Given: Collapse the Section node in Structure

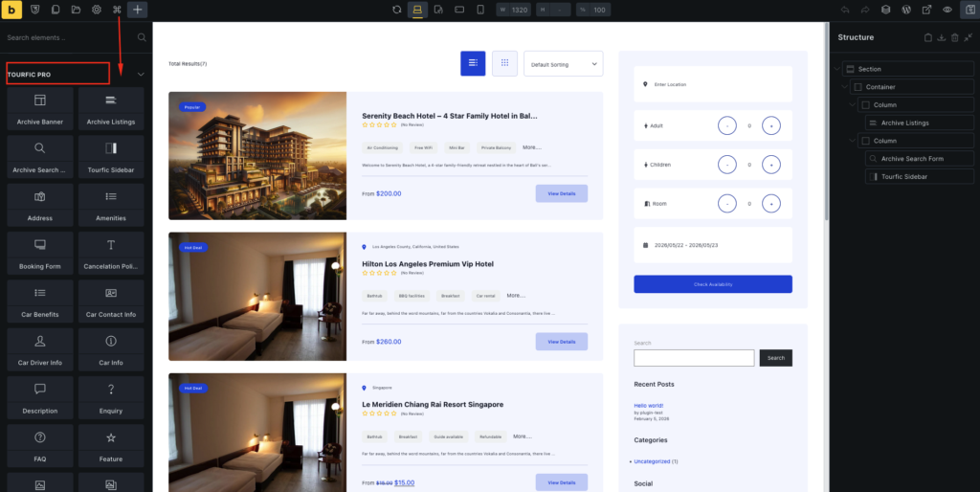Looking at the screenshot, I should point(836,69).
